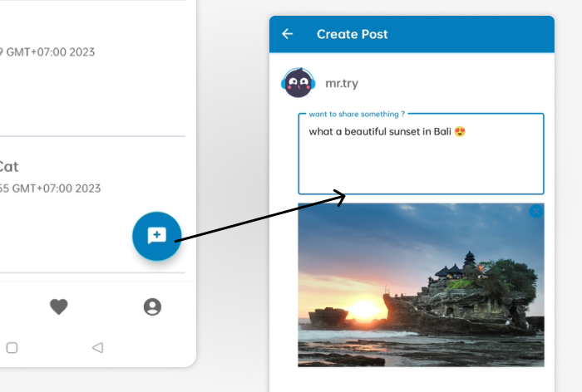
Task: Click the timestamp ending "9 GMT+07:00 2023"
Action: click(47, 52)
